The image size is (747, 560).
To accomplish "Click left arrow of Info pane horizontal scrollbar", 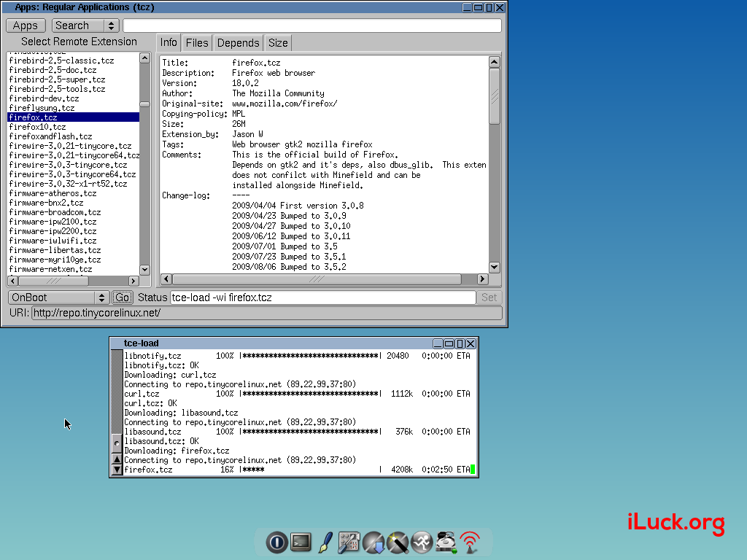I will coord(166,279).
